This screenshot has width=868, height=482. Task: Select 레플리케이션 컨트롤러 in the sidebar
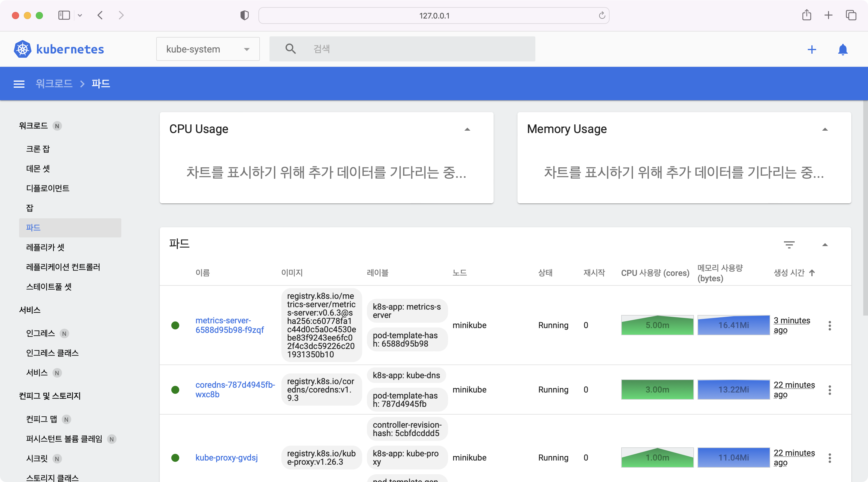coord(63,267)
